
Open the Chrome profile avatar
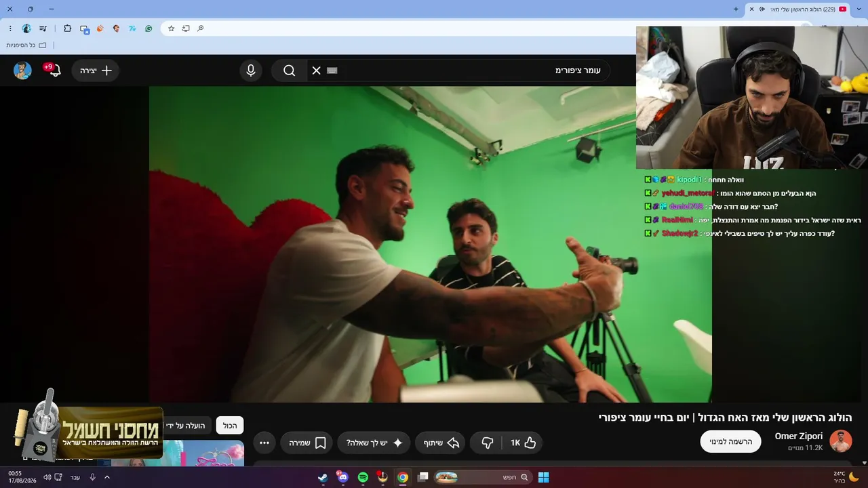coord(26,28)
